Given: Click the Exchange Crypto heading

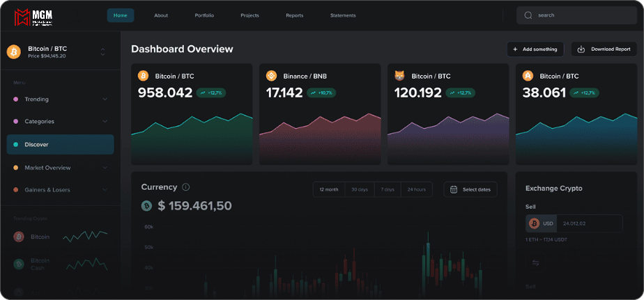Looking at the screenshot, I should tap(554, 189).
